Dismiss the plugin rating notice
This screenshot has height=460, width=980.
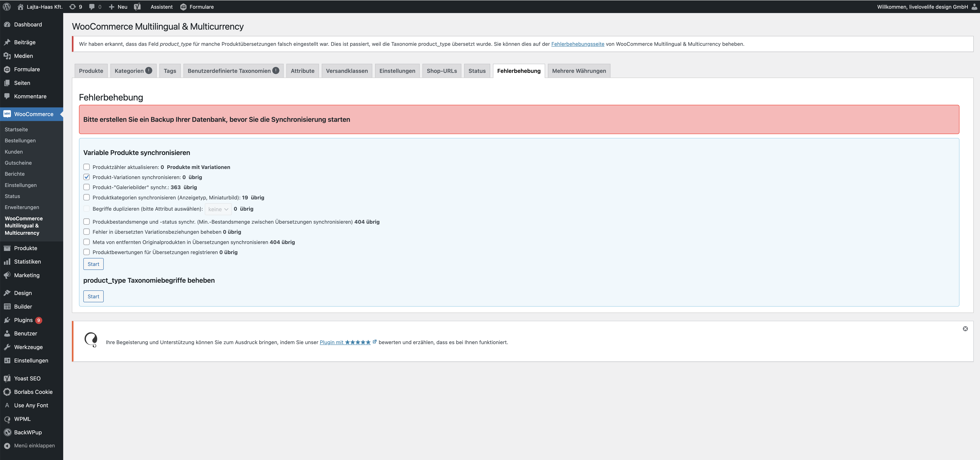[965, 329]
